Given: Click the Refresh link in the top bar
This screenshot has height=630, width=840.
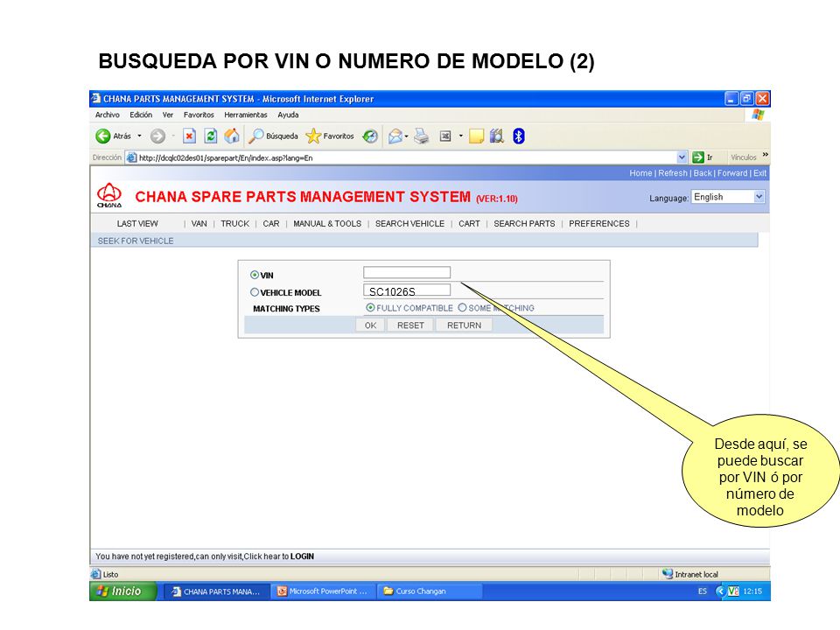Looking at the screenshot, I should (673, 173).
